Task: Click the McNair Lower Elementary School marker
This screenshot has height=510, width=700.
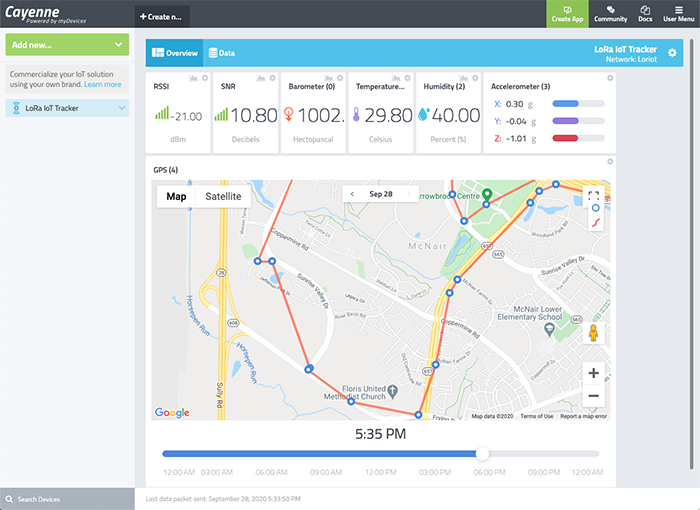Action: click(x=549, y=330)
